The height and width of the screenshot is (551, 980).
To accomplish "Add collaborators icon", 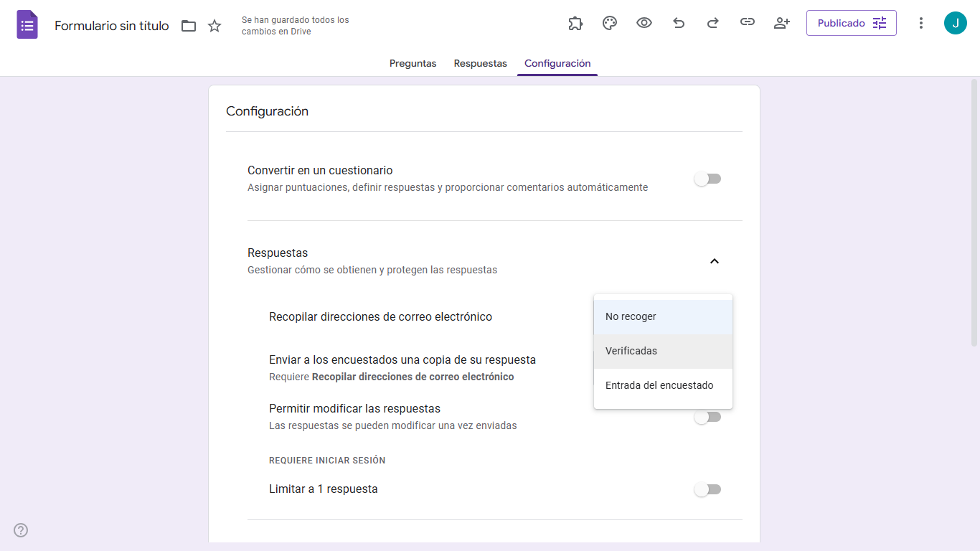I will click(782, 23).
